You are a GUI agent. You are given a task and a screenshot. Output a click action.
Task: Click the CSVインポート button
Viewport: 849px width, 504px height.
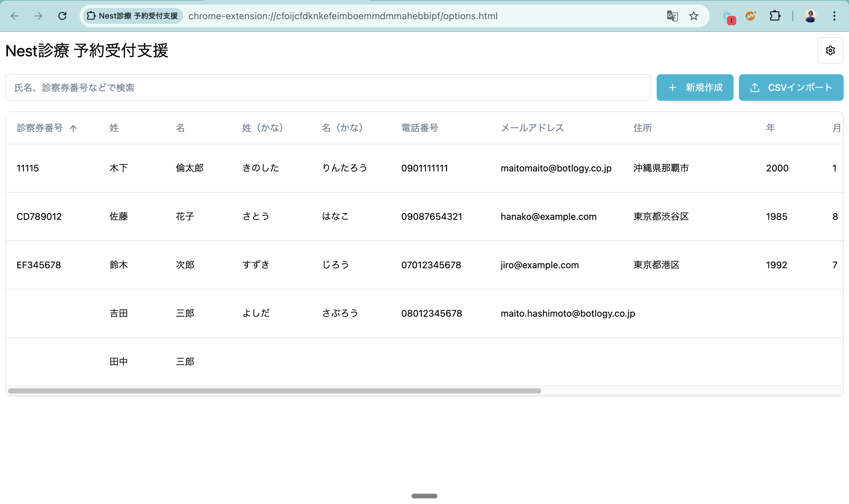(x=791, y=88)
